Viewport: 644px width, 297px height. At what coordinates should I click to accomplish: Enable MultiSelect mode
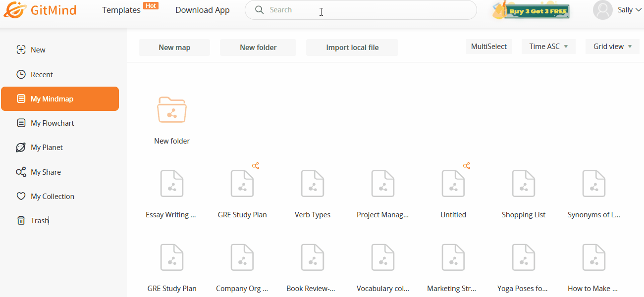tap(489, 47)
